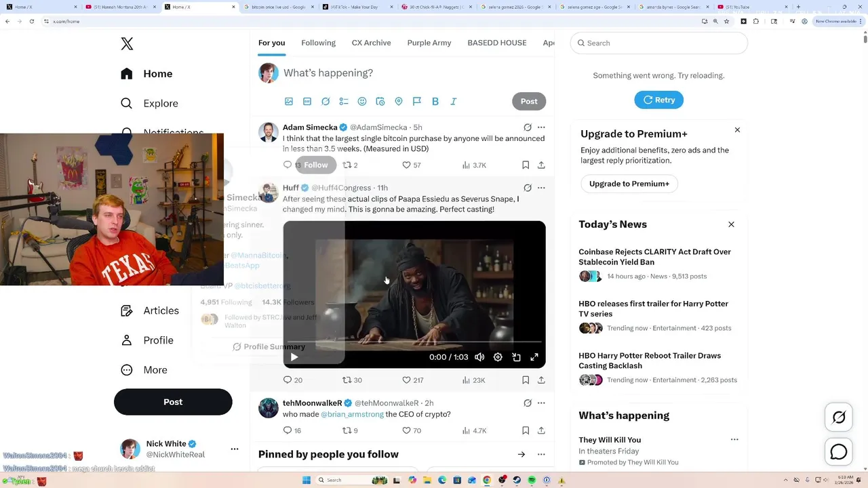Like Adam Simecka's post
This screenshot has width=868, height=488.
tap(412, 165)
